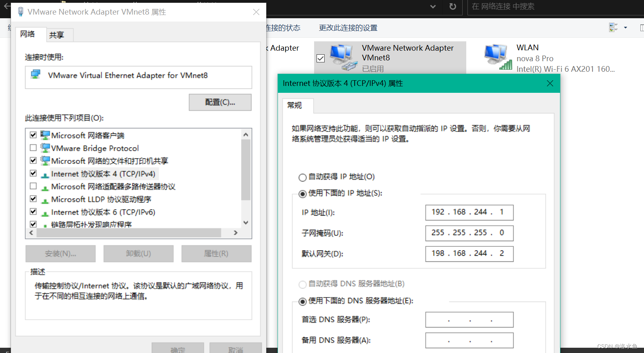
Task: Open the address bar history dropdown arrow
Action: click(x=433, y=6)
